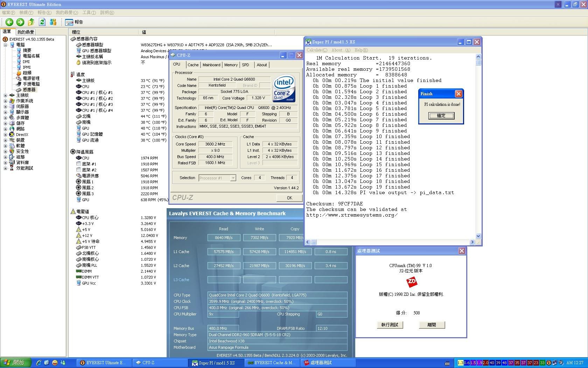This screenshot has height=368, width=588.
Task: Click the green Forward arrow in EVEREST toolbar
Action: [x=20, y=22]
